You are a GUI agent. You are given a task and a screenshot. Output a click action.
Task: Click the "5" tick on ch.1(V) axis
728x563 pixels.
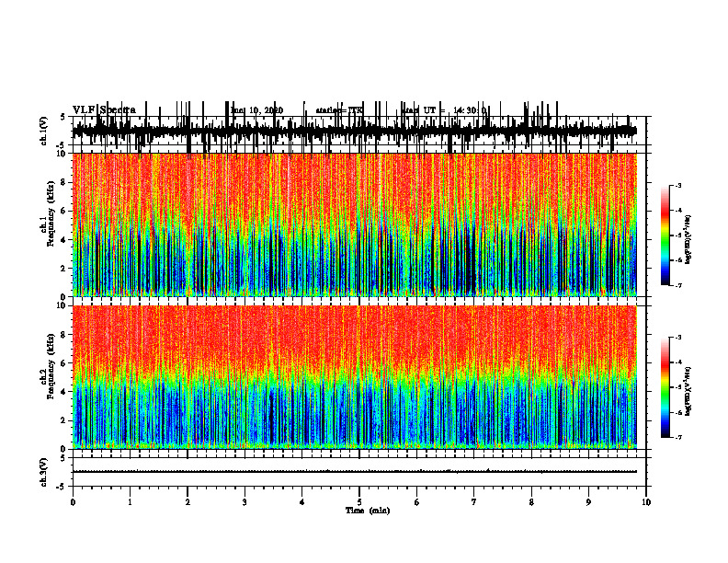[63, 117]
